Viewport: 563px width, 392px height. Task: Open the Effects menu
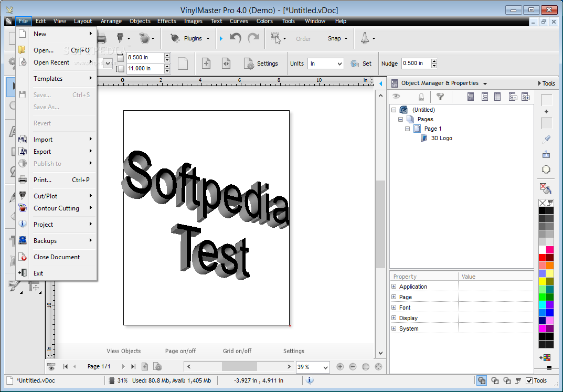click(167, 21)
